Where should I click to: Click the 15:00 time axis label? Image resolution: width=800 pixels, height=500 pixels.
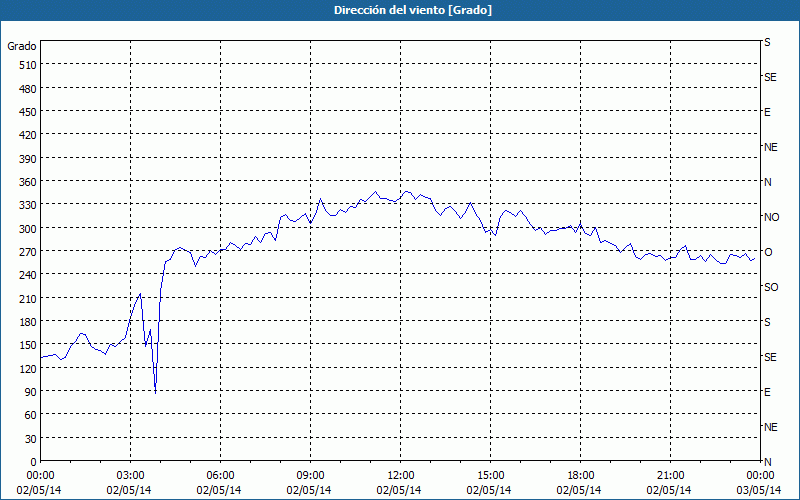(490, 476)
